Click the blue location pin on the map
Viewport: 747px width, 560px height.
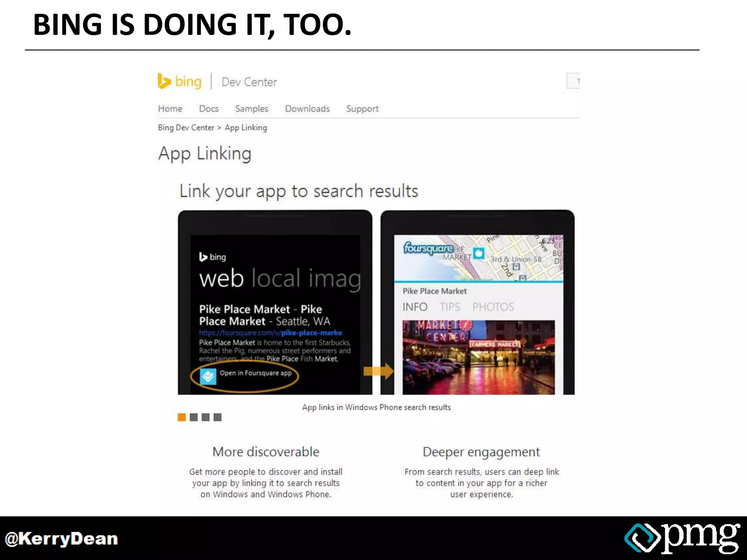coord(479,253)
